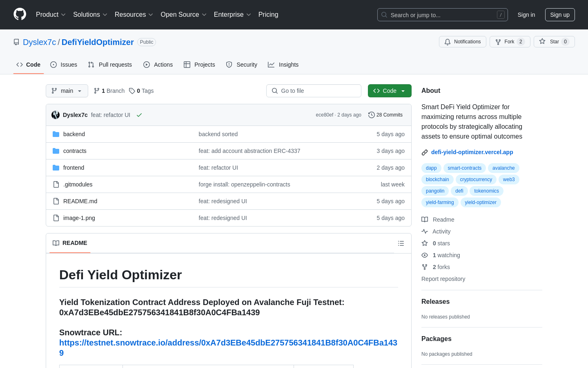588x368 pixels.
Task: Select the README tab heading
Action: 70,243
